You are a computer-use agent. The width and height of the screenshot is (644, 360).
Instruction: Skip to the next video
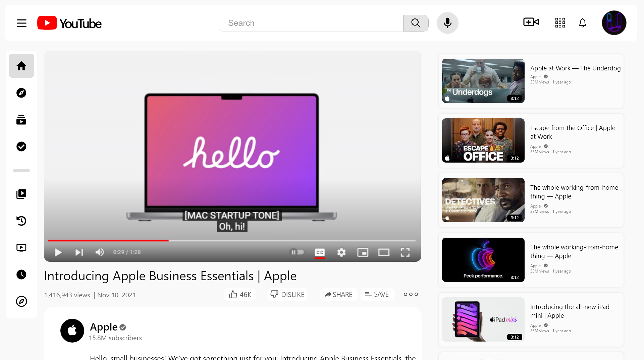79,252
